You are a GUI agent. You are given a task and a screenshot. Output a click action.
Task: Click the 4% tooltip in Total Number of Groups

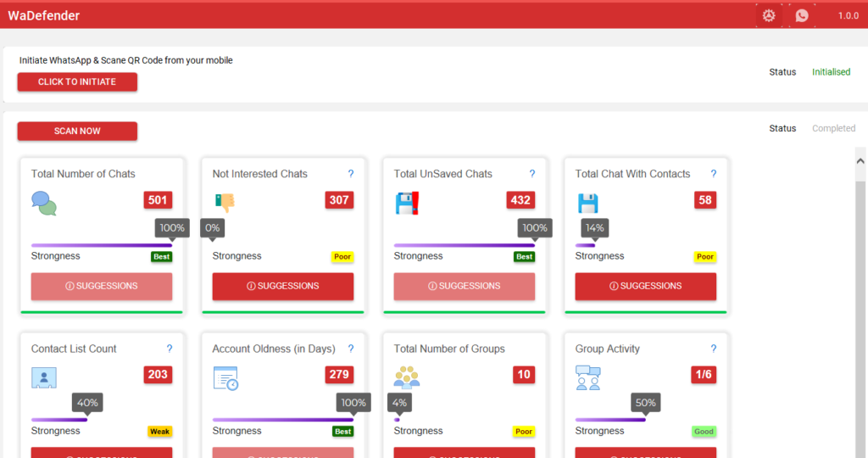click(399, 403)
